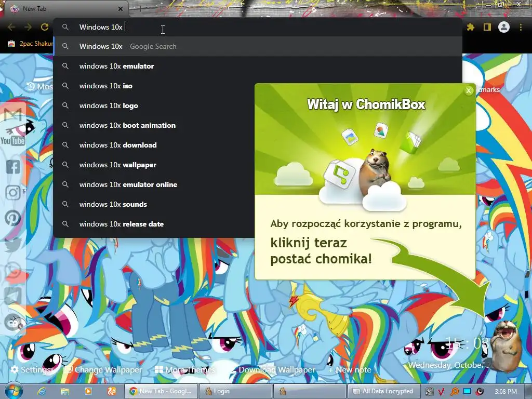The image size is (532, 399).
Task: Choose suggestion 'windows 10x logo'
Action: (x=154, y=105)
